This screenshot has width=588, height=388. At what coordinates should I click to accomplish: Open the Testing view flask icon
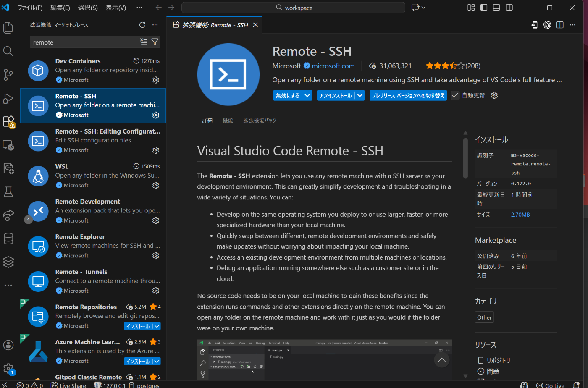point(8,192)
